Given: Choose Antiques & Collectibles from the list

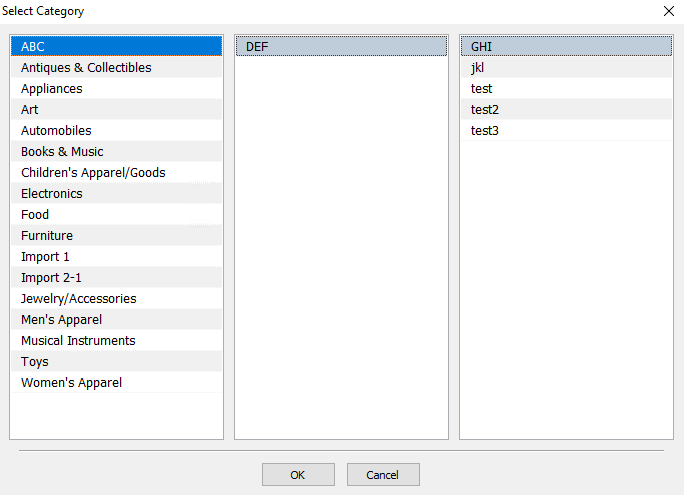Looking at the screenshot, I should pos(116,68).
